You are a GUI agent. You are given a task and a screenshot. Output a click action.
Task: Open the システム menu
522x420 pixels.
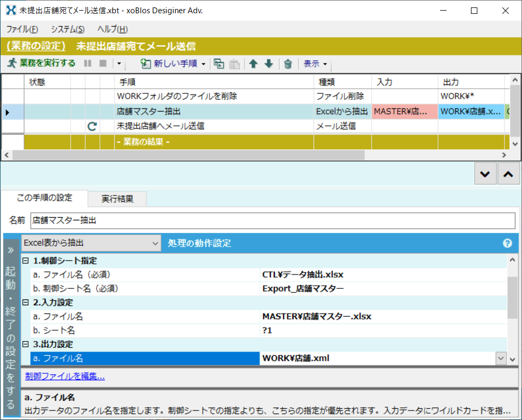click(68, 29)
